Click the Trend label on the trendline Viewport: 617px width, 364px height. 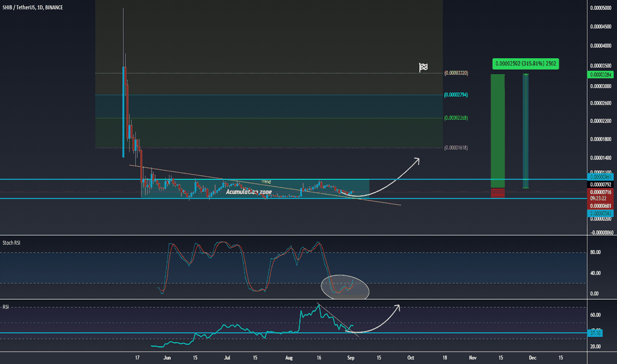click(x=266, y=182)
